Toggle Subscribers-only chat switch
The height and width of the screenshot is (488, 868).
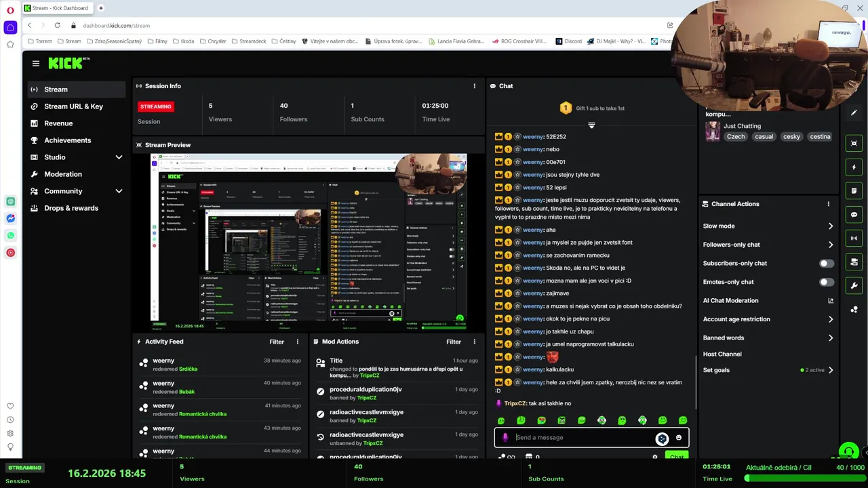826,263
